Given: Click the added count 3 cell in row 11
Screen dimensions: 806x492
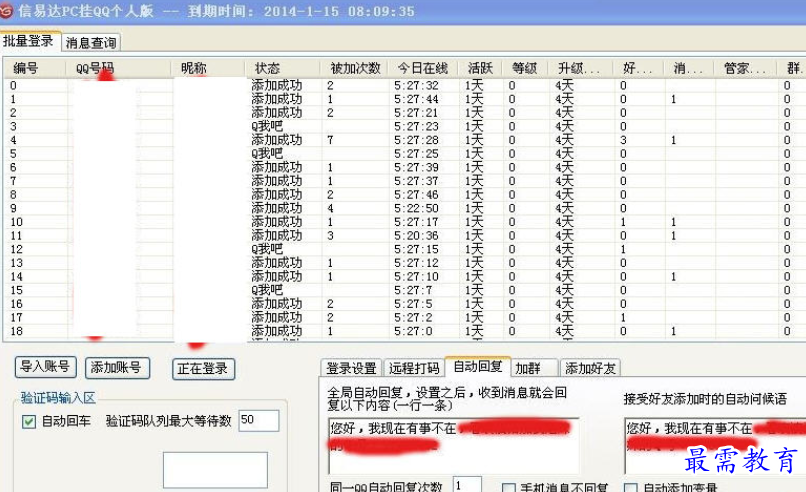Looking at the screenshot, I should (330, 235).
